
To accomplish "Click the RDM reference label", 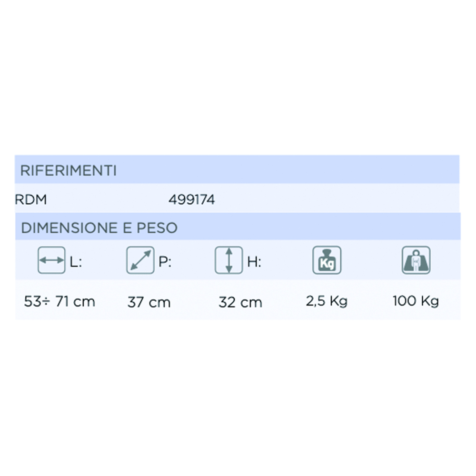I will [31, 200].
